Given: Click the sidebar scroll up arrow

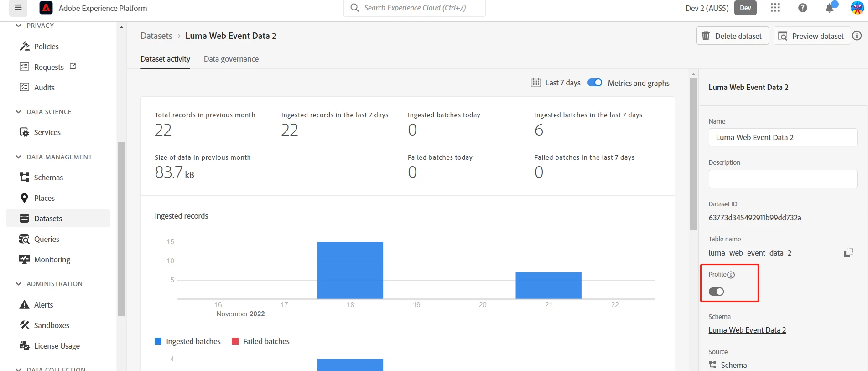Looking at the screenshot, I should 121,27.
